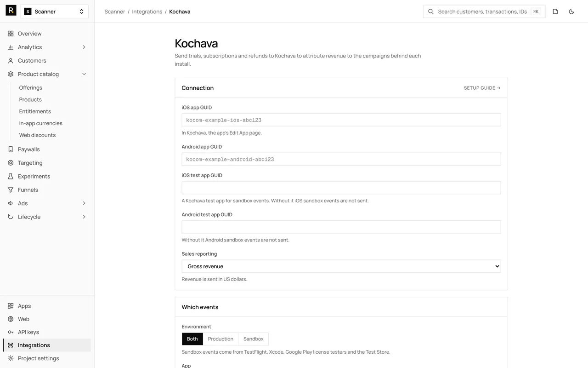This screenshot has height=368, width=588.
Task: Click the Overview grid icon
Action: pos(11,34)
